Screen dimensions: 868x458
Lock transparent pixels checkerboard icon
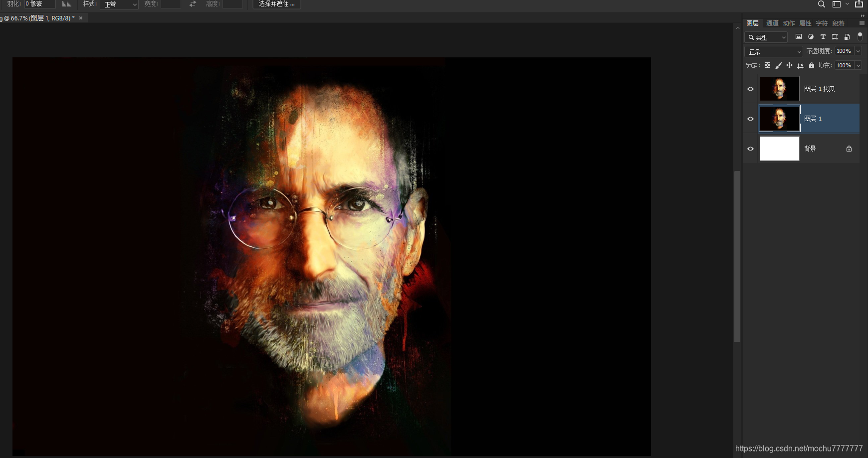(768, 65)
